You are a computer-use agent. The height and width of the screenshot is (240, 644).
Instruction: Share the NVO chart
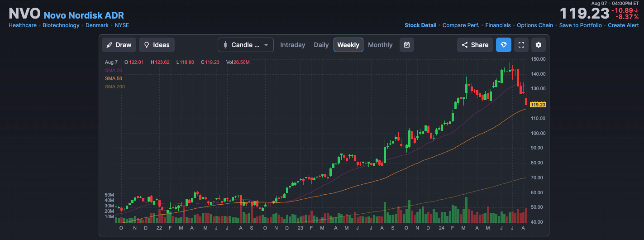475,45
